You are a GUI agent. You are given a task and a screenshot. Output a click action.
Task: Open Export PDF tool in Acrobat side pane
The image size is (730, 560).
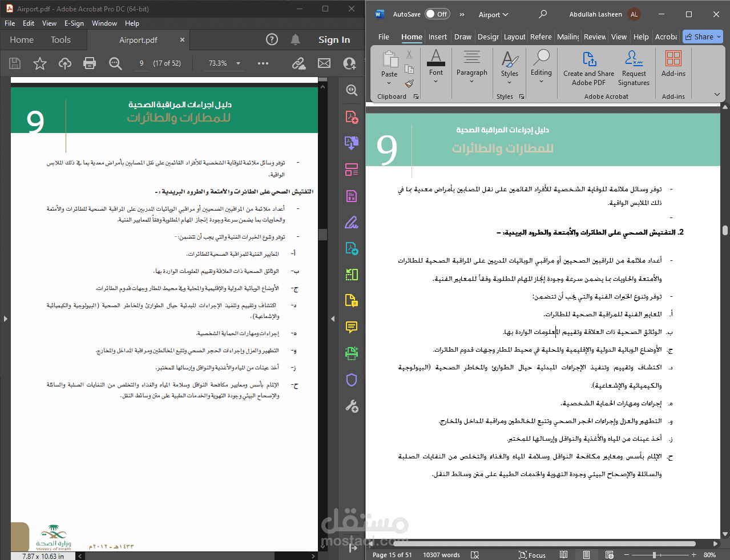tap(352, 248)
